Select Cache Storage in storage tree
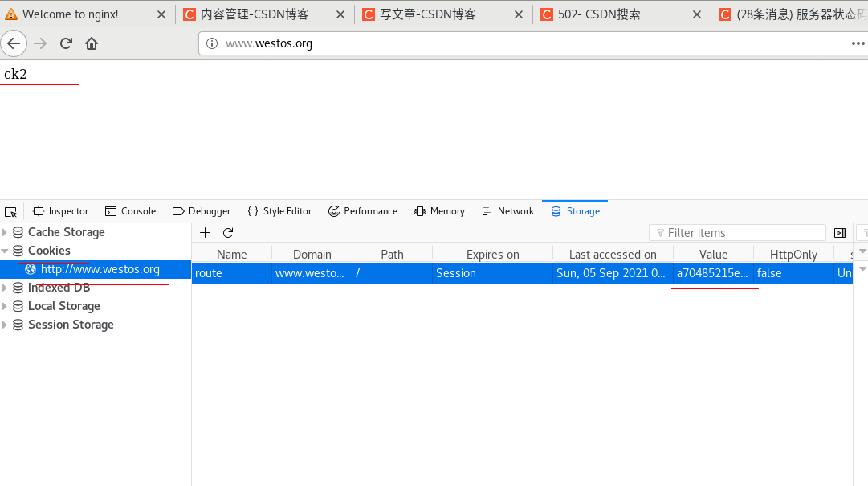868x486 pixels. [67, 232]
